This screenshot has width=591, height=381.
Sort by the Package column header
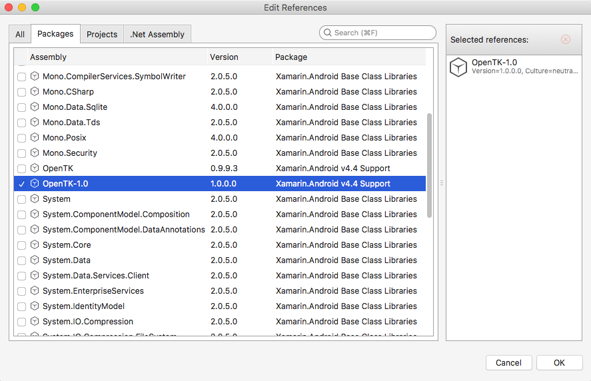tap(349, 57)
